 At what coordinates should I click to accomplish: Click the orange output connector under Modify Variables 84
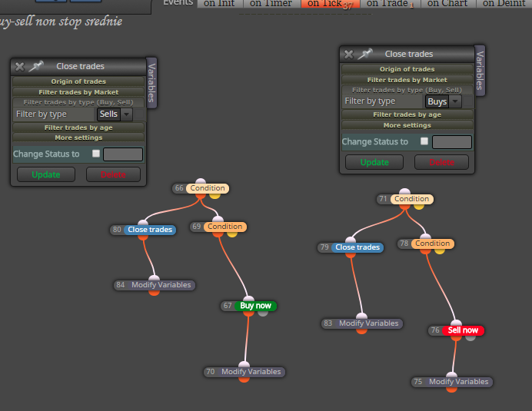(x=154, y=293)
